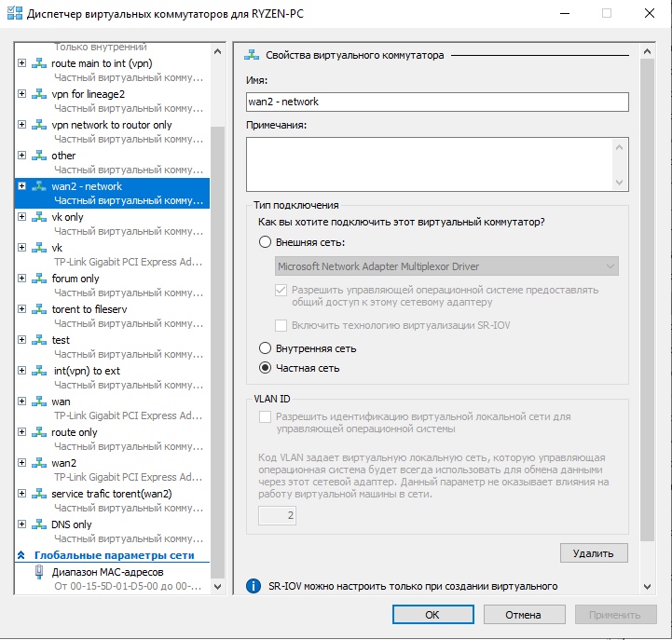Expand the 'wan' tree node
Screen dimensions: 672x640
pos(21,402)
